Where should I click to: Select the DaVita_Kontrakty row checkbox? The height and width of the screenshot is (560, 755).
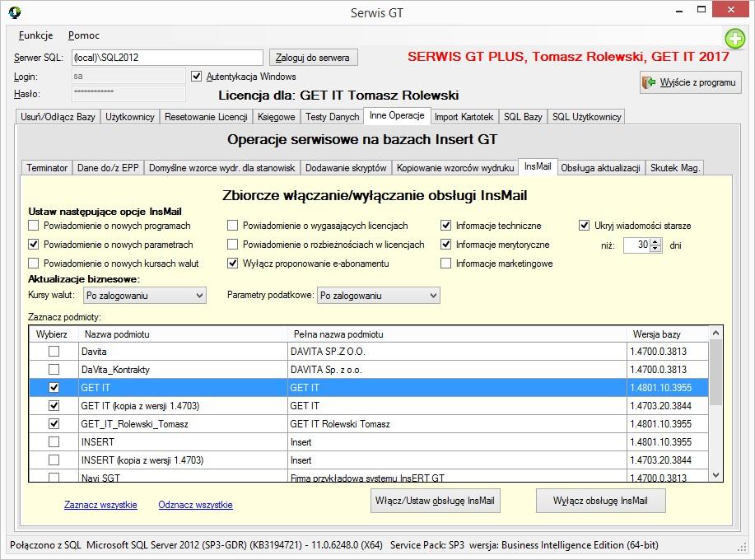pos(54,369)
